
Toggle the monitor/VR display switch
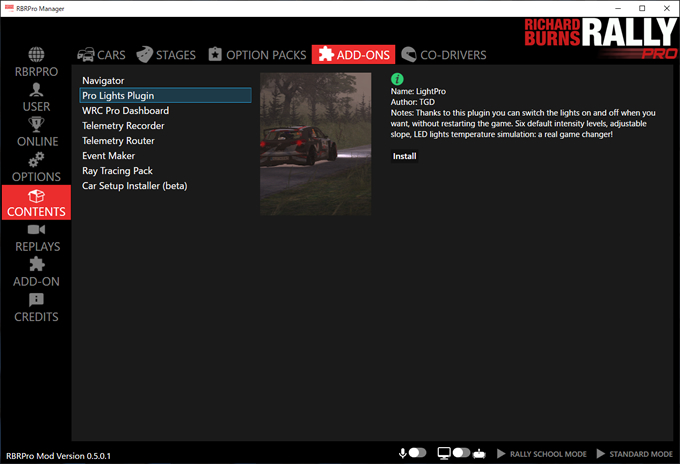pyautogui.click(x=461, y=453)
